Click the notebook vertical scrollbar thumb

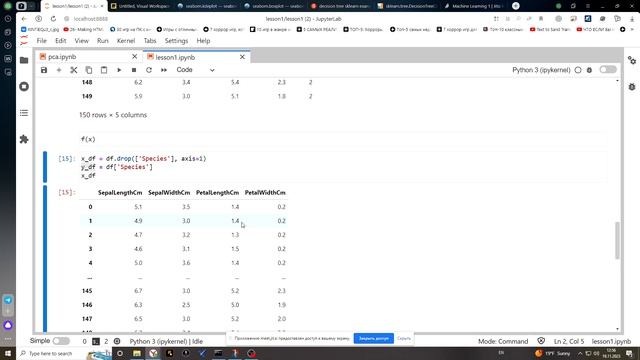[x=617, y=240]
